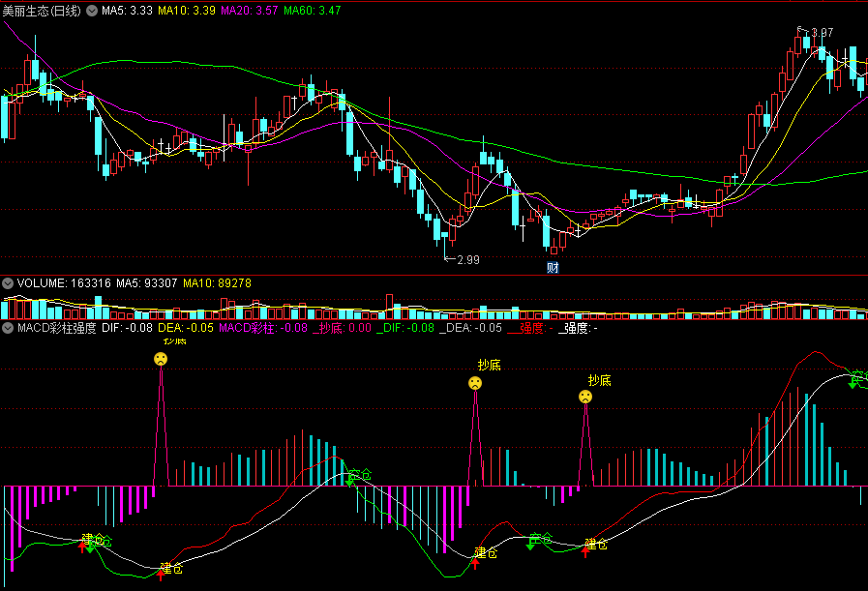The image size is (868, 591).
Task: Click the green arrow by 空仓 between last two 建仓
Action: coord(529,545)
